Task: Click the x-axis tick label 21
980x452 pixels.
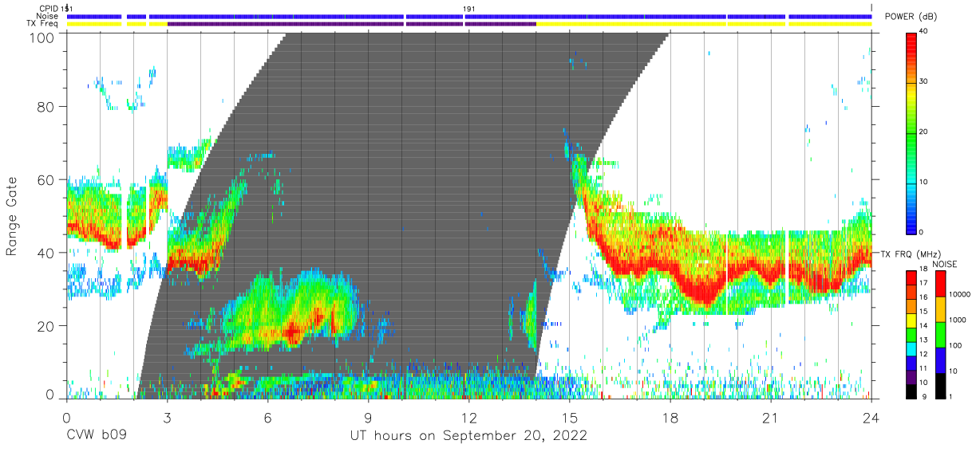Action: 771,418
